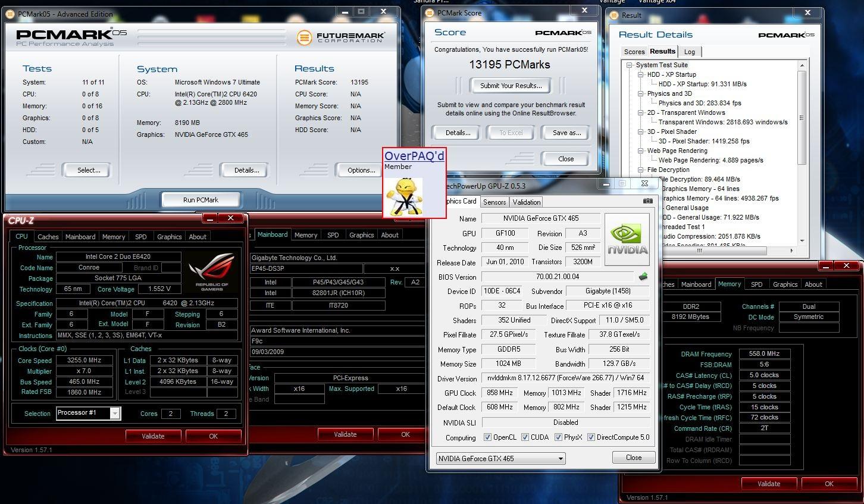Select SPD tab in the CPU-Z Memory window
The height and width of the screenshot is (504, 864).
click(757, 284)
